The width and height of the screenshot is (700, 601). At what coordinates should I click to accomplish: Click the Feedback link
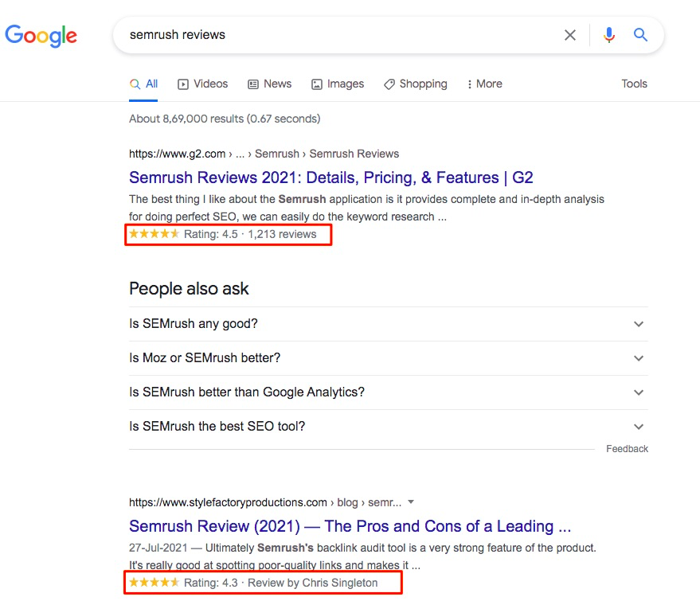pyautogui.click(x=627, y=448)
